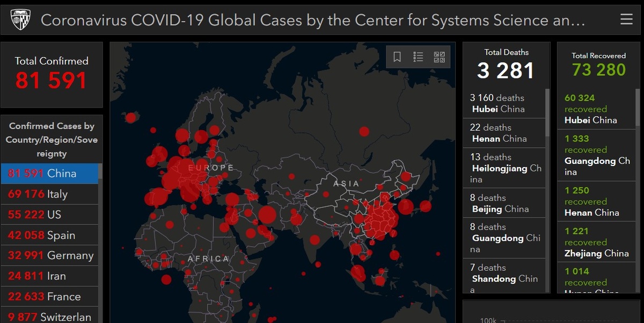Click Guangdong China 8 deaths entry
This screenshot has width=644, height=323.
[504, 238]
